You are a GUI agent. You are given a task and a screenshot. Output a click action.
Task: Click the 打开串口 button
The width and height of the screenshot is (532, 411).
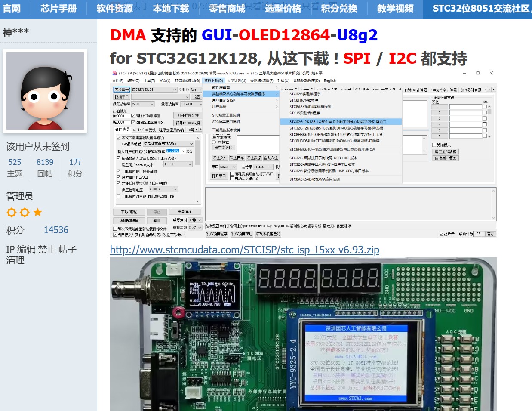pos(218,176)
